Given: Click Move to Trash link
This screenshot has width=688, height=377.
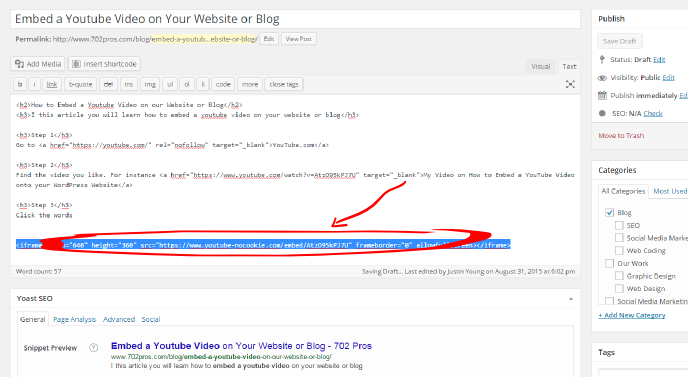Looking at the screenshot, I should tap(621, 136).
